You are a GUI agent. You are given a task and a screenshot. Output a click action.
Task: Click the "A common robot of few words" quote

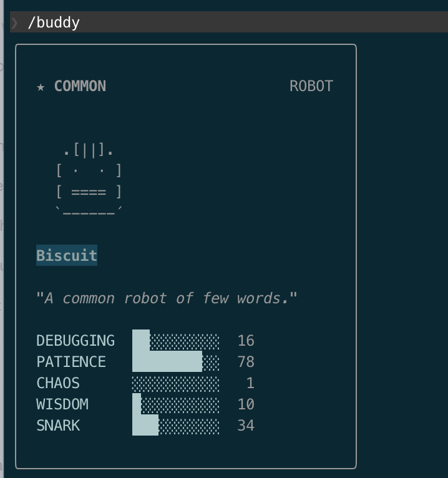(x=167, y=298)
